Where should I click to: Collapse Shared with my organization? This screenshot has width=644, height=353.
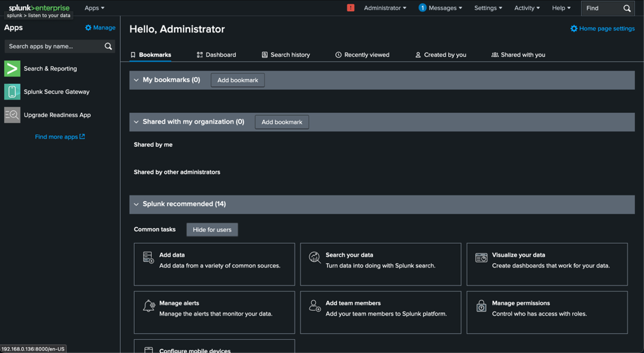pyautogui.click(x=137, y=121)
